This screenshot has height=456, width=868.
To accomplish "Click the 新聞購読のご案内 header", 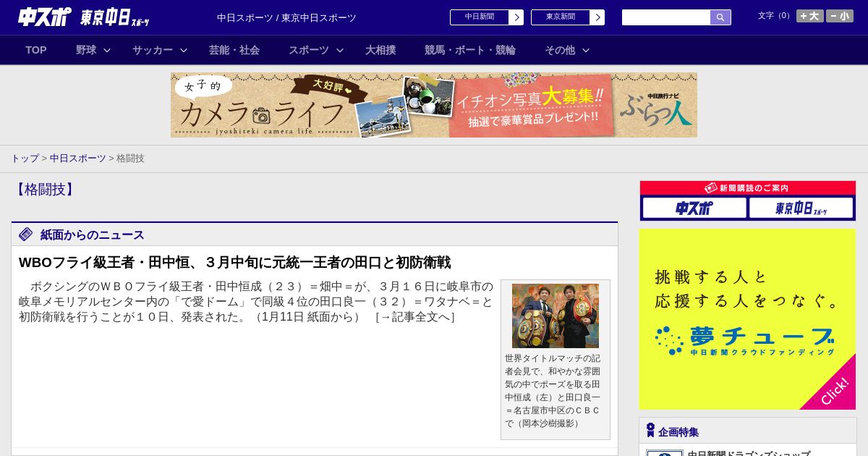I will click(747, 188).
